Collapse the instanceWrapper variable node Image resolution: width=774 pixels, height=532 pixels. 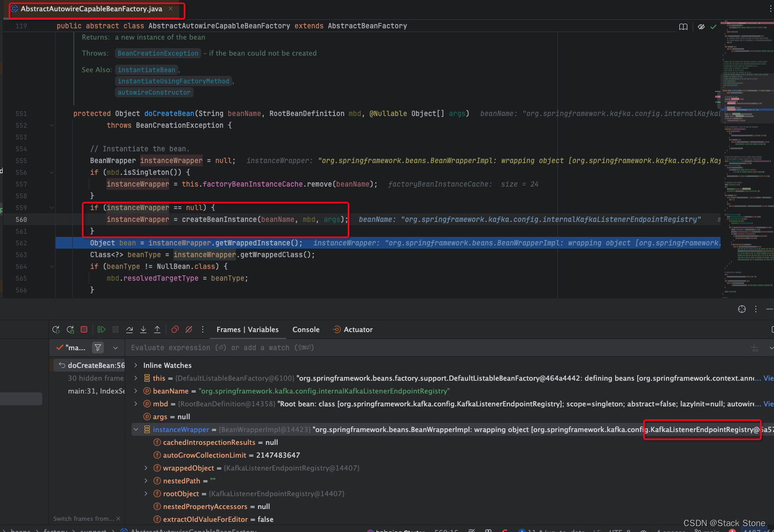pyautogui.click(x=136, y=430)
